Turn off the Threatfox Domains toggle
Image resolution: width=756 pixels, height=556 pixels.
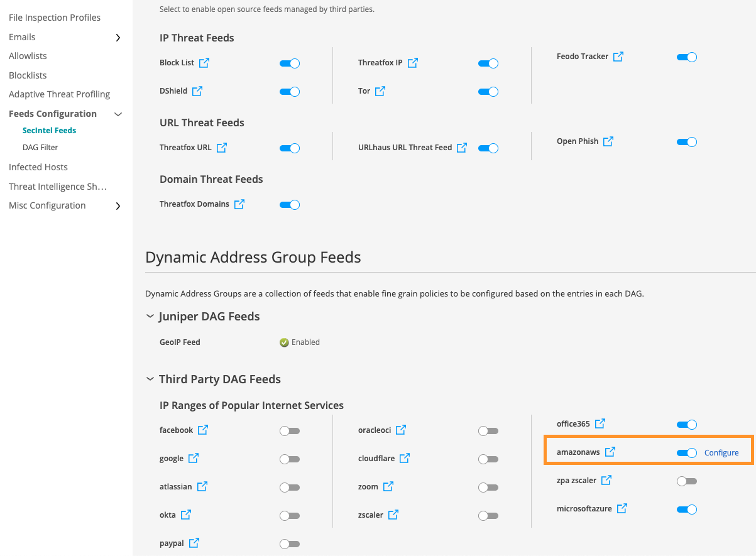(x=290, y=205)
